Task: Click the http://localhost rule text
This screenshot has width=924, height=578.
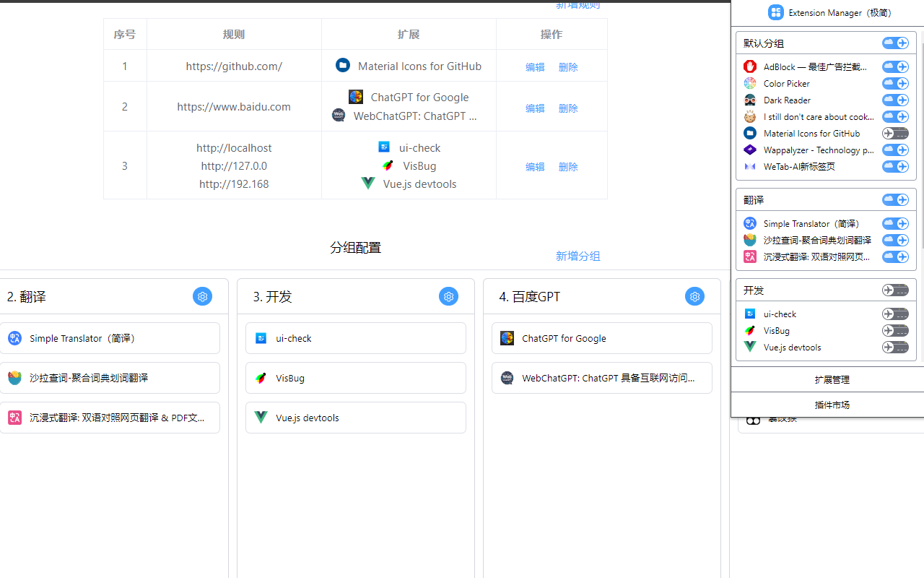Action: (x=234, y=147)
